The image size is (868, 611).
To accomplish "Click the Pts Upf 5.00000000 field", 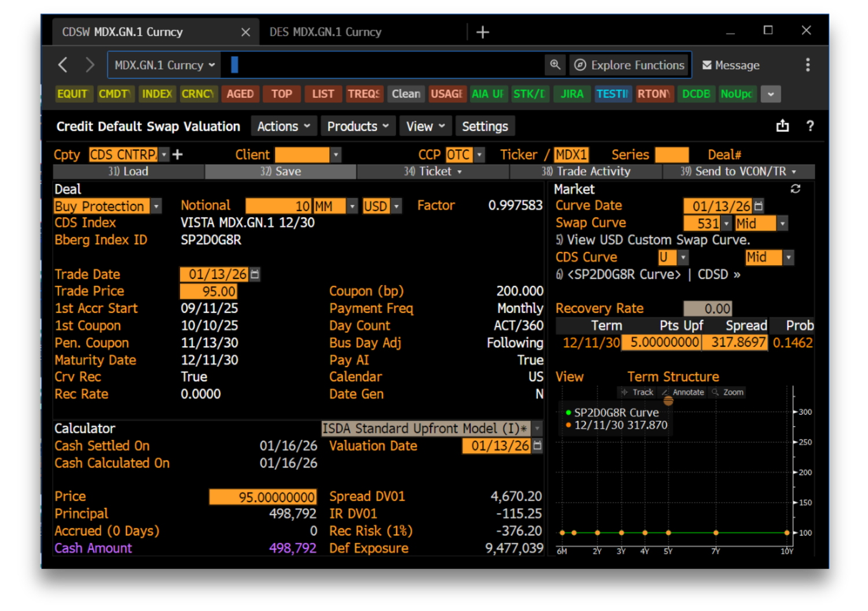I will click(x=661, y=343).
